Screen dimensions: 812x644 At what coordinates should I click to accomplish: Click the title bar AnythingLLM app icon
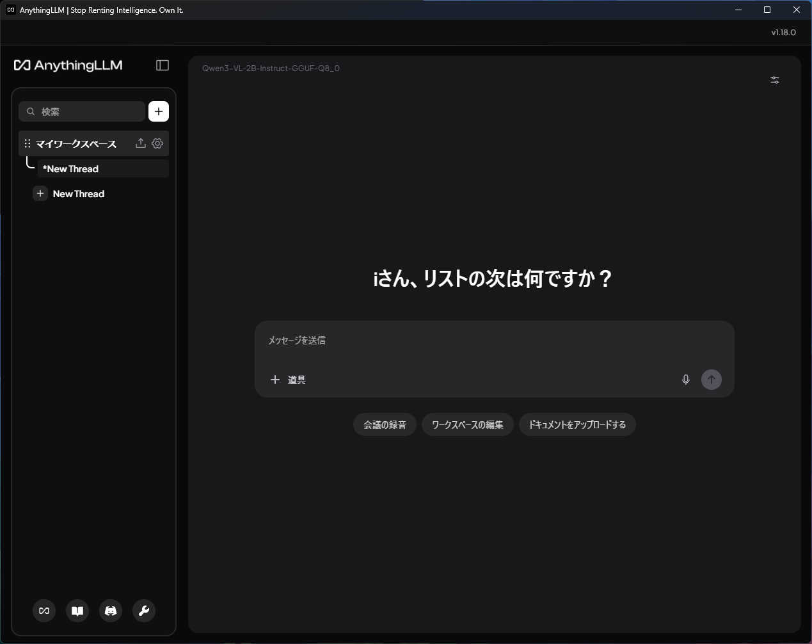10,10
